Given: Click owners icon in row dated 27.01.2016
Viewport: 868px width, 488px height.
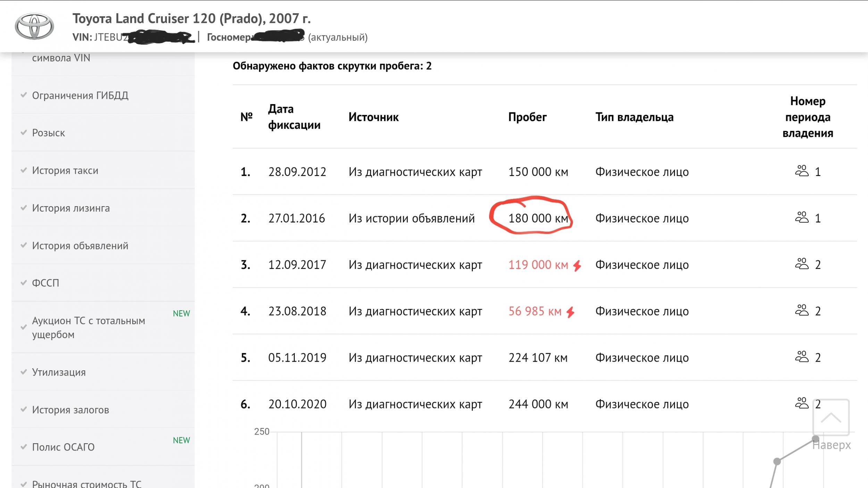Looking at the screenshot, I should [802, 217].
